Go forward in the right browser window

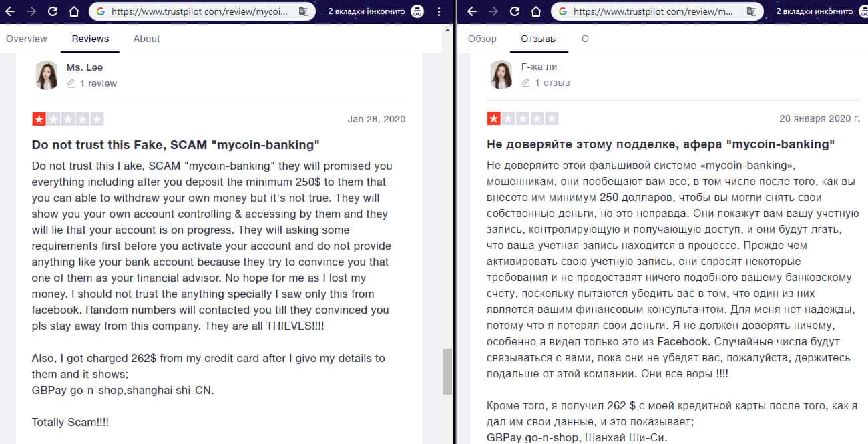[x=493, y=11]
